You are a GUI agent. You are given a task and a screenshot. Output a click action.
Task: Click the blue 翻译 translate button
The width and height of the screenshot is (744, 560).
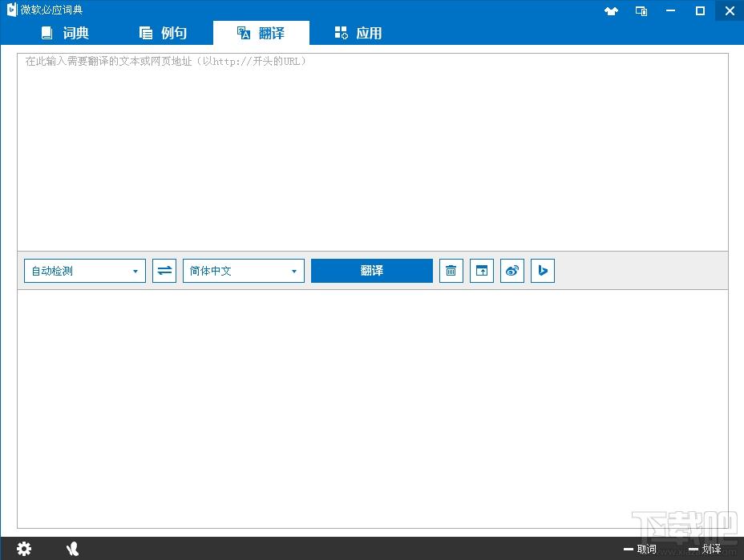pos(372,271)
